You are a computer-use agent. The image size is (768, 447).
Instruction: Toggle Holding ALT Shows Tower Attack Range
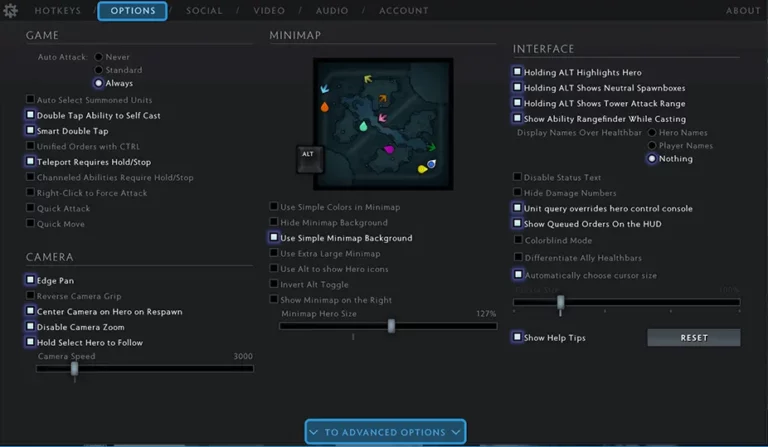(x=517, y=103)
